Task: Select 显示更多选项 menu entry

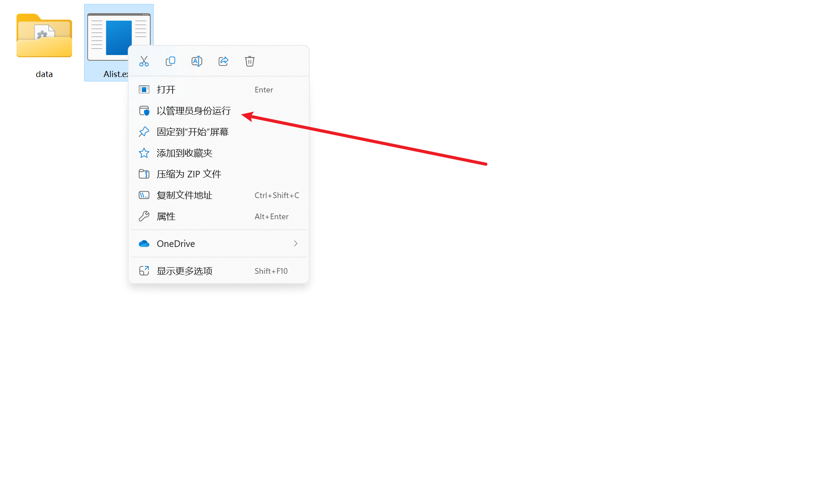Action: point(219,271)
